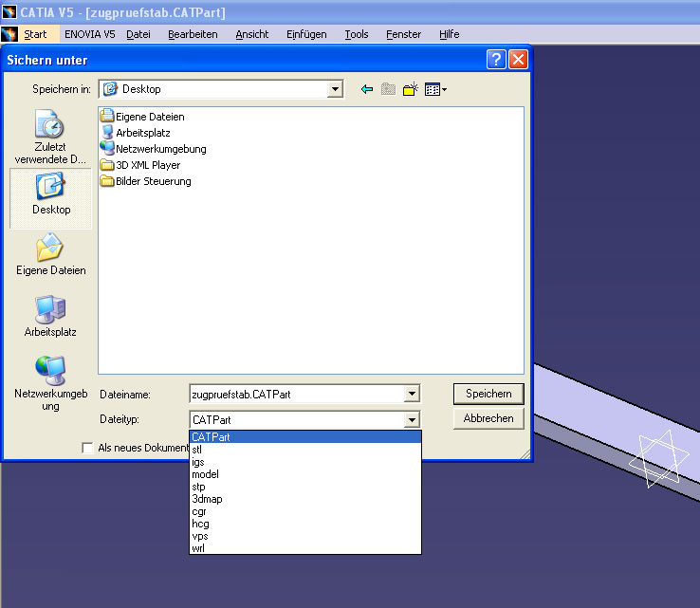The image size is (700, 608).
Task: Close the Sichern unter dialog
Action: click(x=518, y=60)
